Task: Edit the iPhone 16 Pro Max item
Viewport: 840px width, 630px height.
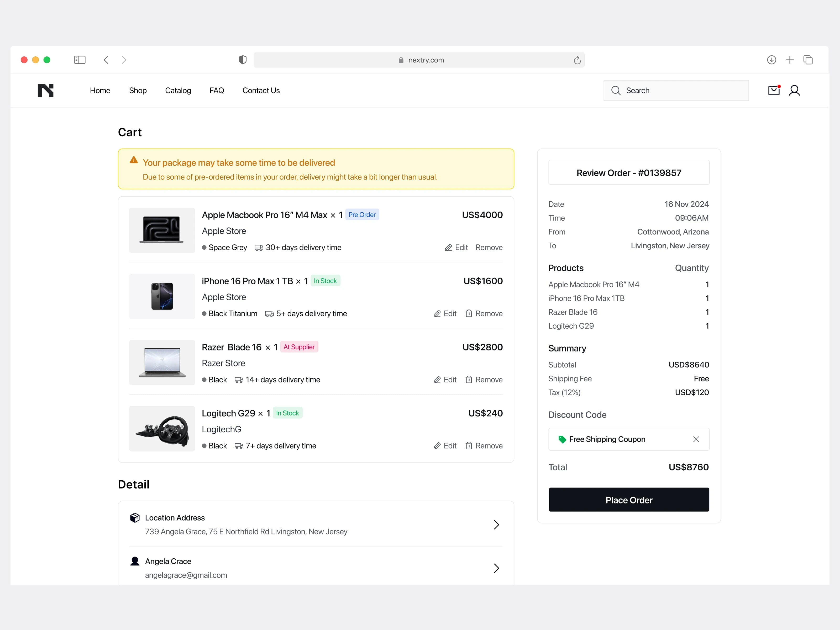Action: (x=445, y=314)
